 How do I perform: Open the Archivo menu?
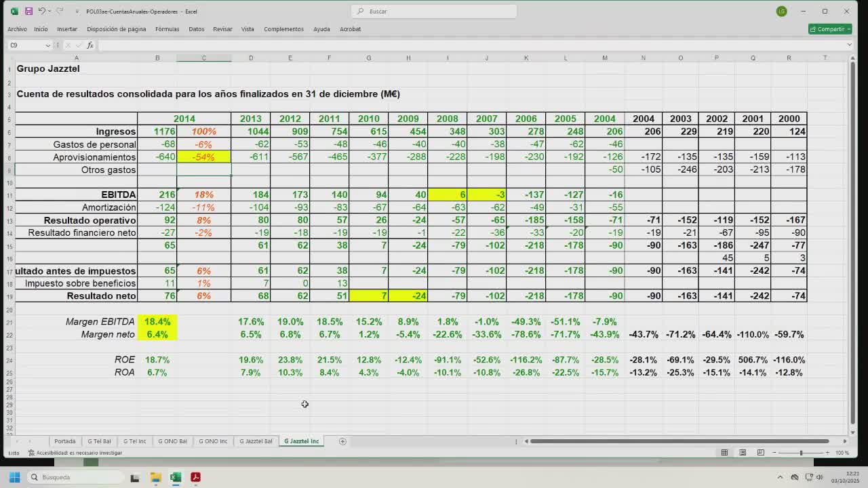pyautogui.click(x=17, y=29)
